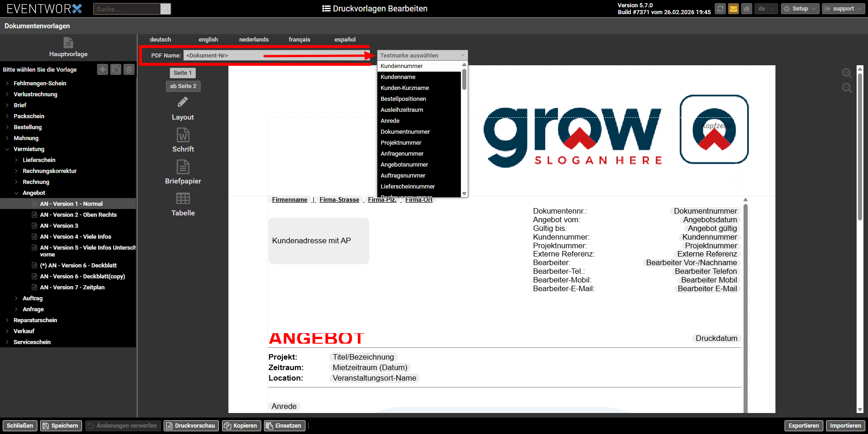Expand the Auftrag tree node
This screenshot has width=868, height=434.
click(16, 298)
